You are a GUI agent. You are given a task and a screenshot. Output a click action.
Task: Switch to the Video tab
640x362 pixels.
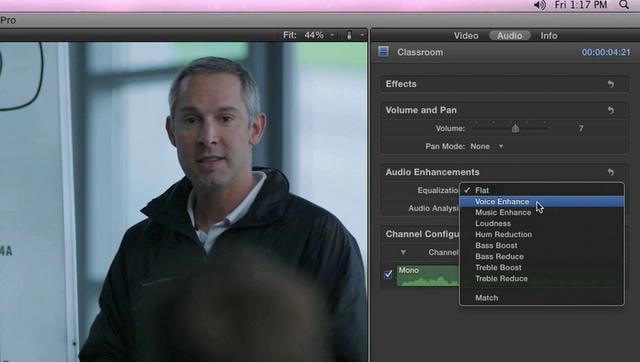[466, 36]
